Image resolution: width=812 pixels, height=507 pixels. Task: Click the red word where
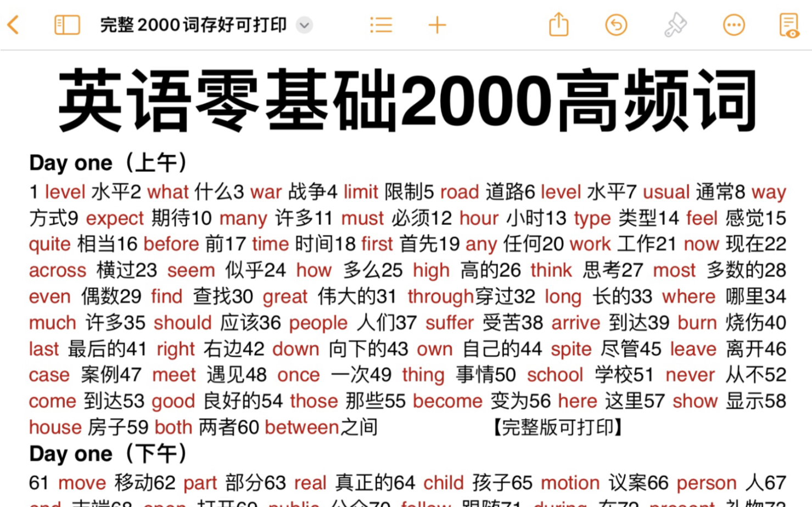click(x=688, y=297)
